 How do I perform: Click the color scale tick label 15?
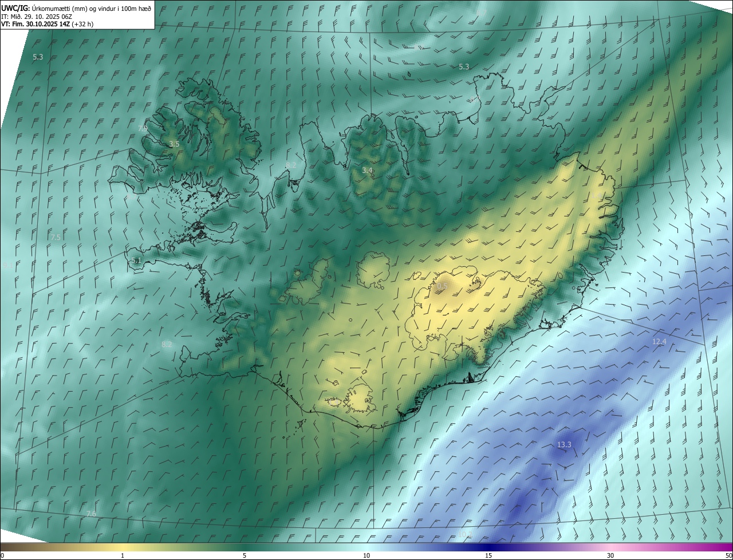(488, 555)
